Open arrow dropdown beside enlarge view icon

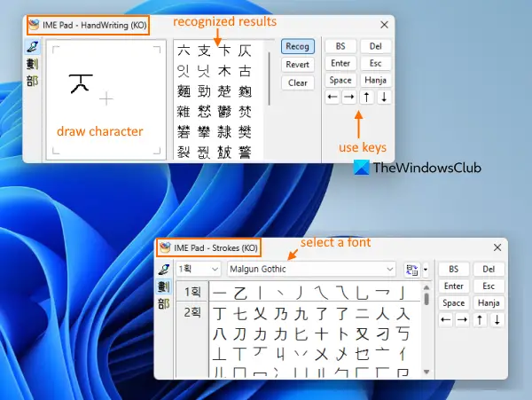[x=426, y=270]
